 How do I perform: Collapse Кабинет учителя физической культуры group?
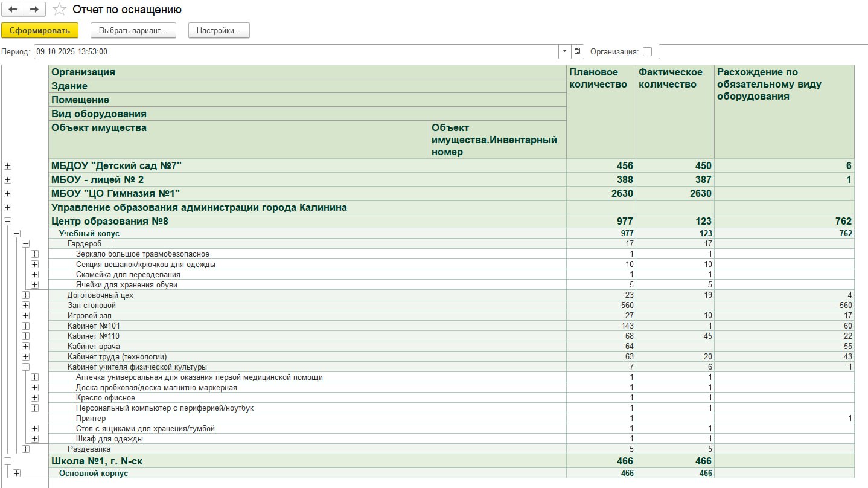pos(26,367)
